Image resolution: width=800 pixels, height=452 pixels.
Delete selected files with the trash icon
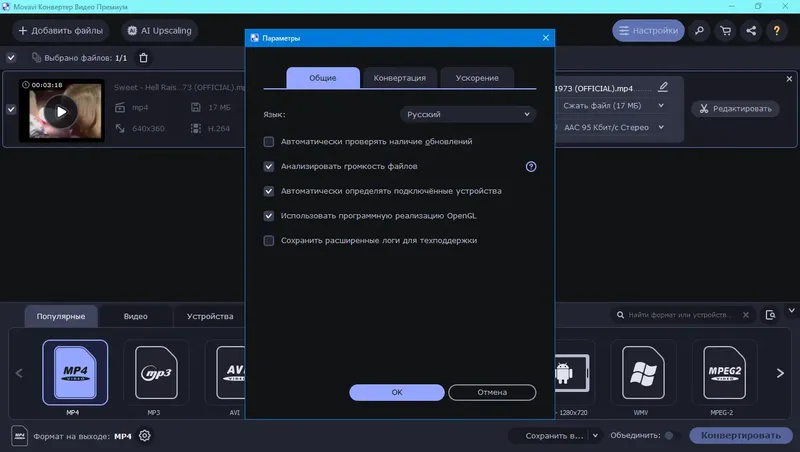143,58
